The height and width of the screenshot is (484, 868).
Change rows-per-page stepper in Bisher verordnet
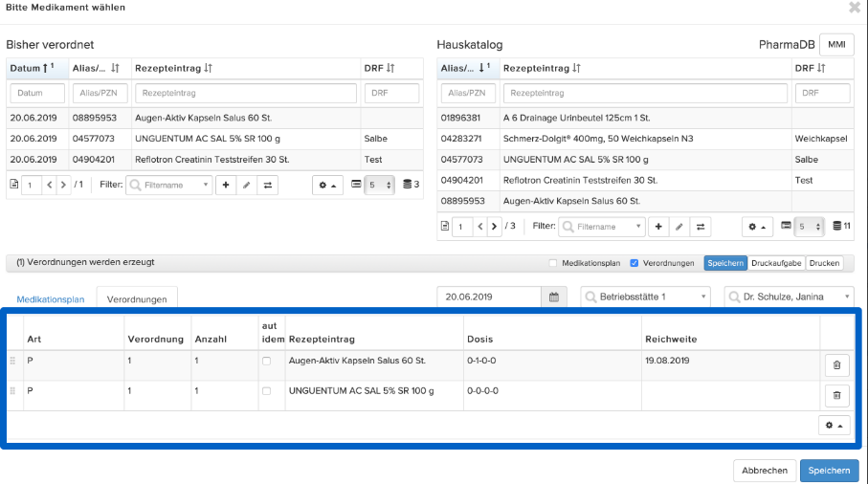(x=379, y=185)
